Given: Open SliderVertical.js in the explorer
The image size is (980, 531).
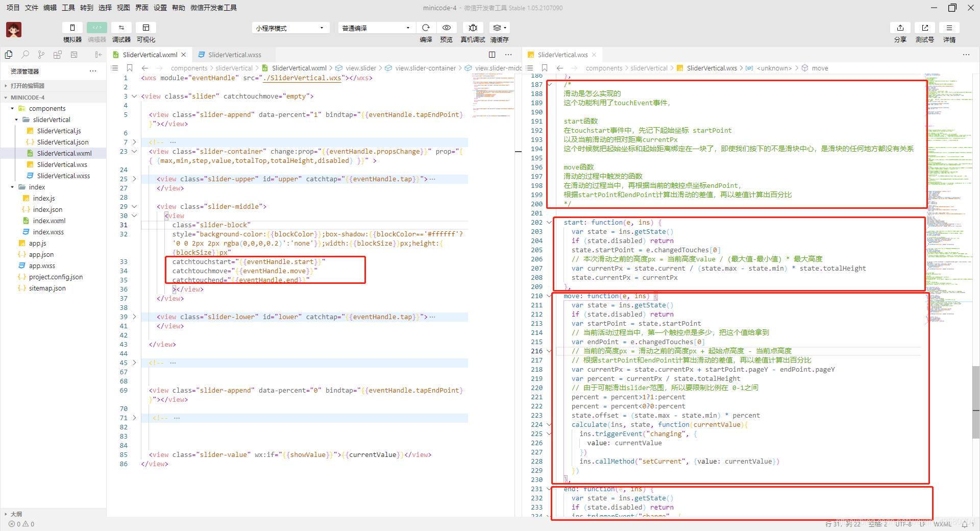Looking at the screenshot, I should tap(59, 131).
